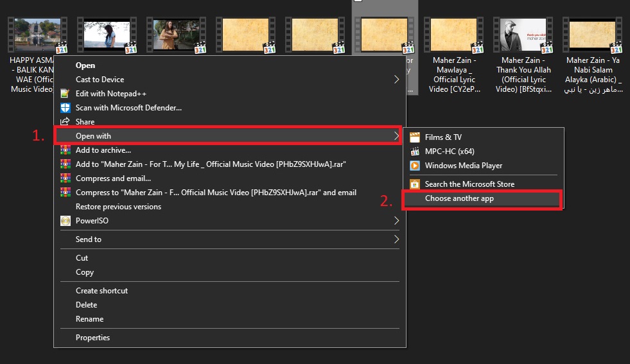Click the PowerISO disc icon
Viewport: 630px width, 364px height.
coord(65,221)
